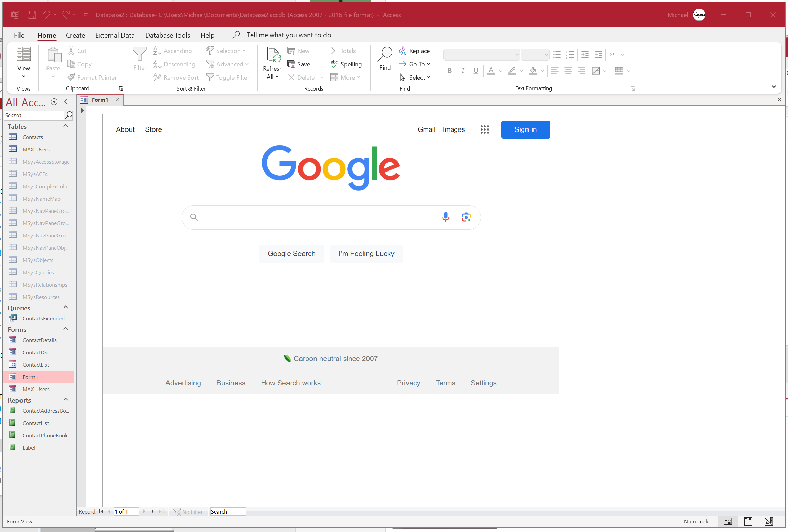Switch to Design View in status bar

[x=769, y=521]
